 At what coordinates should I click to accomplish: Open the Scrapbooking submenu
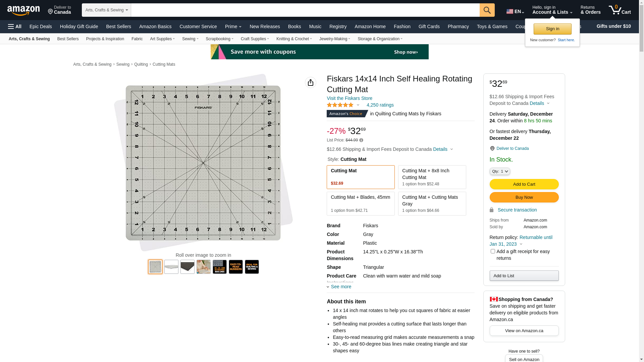click(x=219, y=39)
